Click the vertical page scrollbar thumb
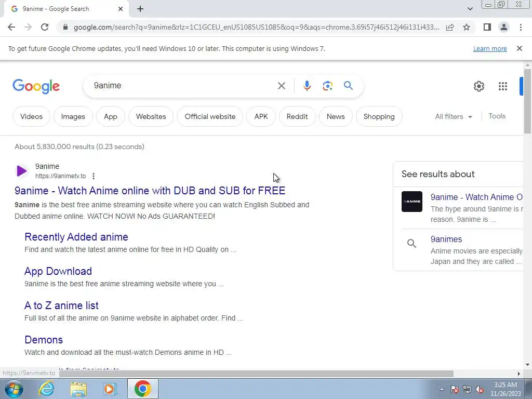 [x=527, y=101]
